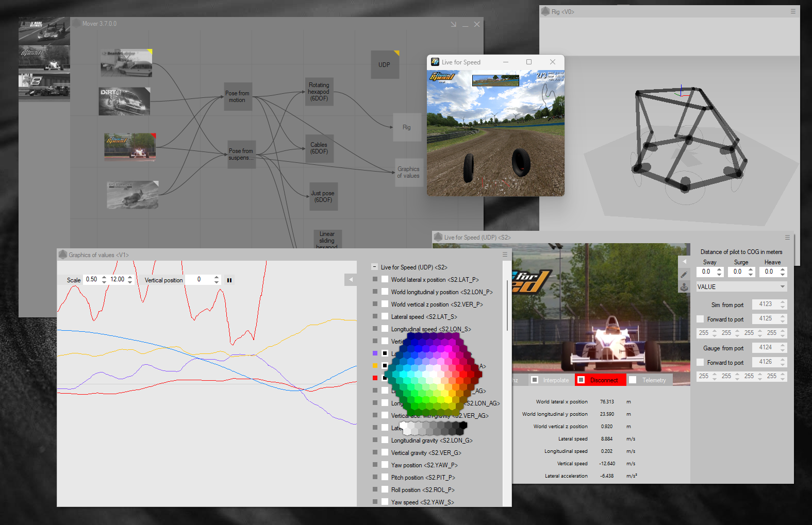The image size is (812, 525).
Task: Select the Rotating hexapod (6DOF) node
Action: tap(319, 92)
